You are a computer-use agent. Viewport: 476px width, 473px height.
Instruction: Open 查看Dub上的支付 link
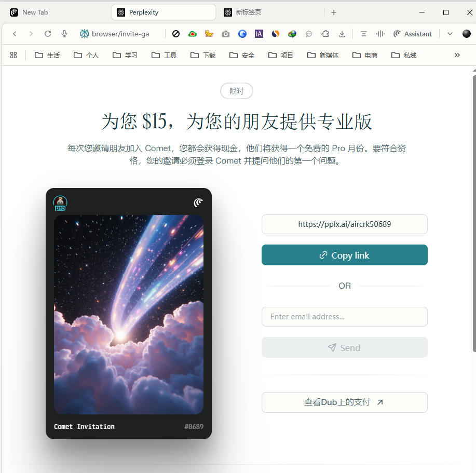coord(344,402)
